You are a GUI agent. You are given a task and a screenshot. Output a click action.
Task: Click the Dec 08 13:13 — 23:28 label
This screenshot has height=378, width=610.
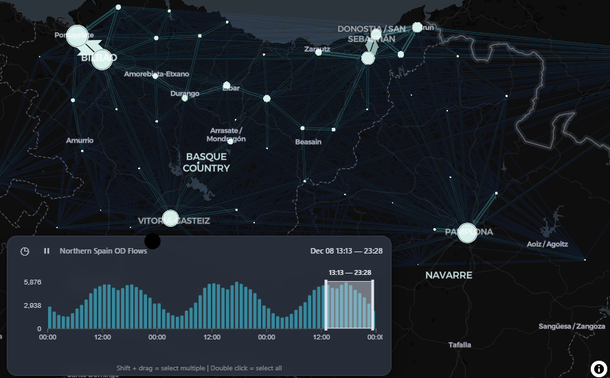pyautogui.click(x=347, y=251)
